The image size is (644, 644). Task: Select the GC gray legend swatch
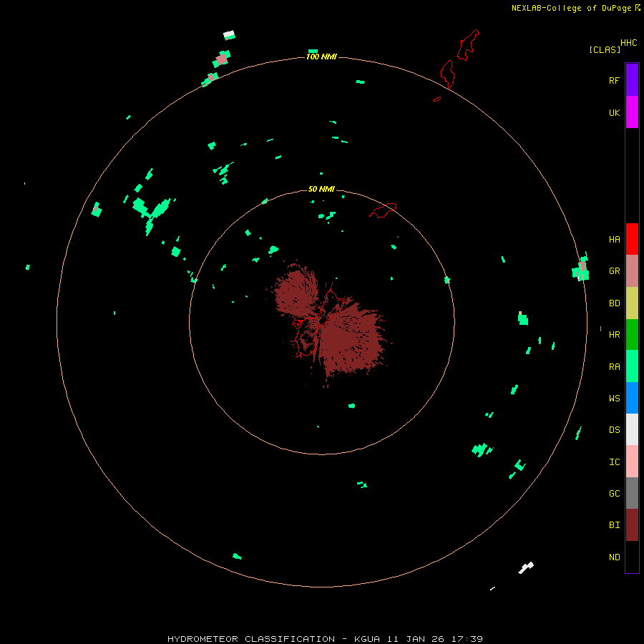[632, 493]
